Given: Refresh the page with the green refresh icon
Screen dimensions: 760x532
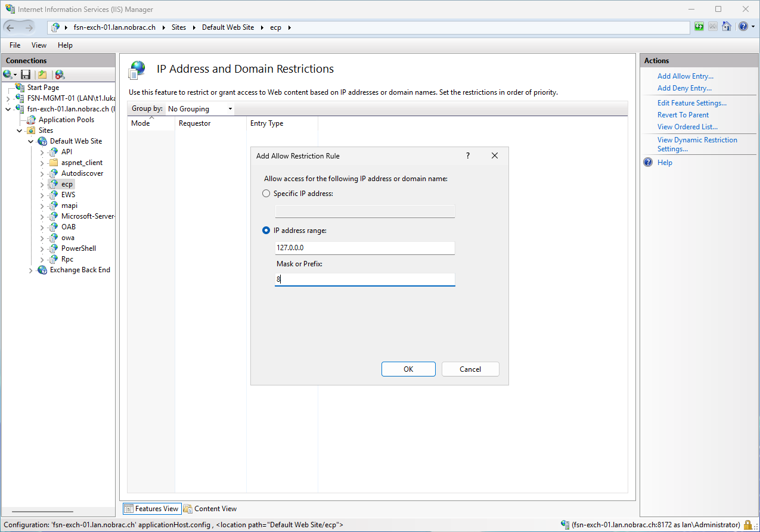Looking at the screenshot, I should tap(699, 27).
